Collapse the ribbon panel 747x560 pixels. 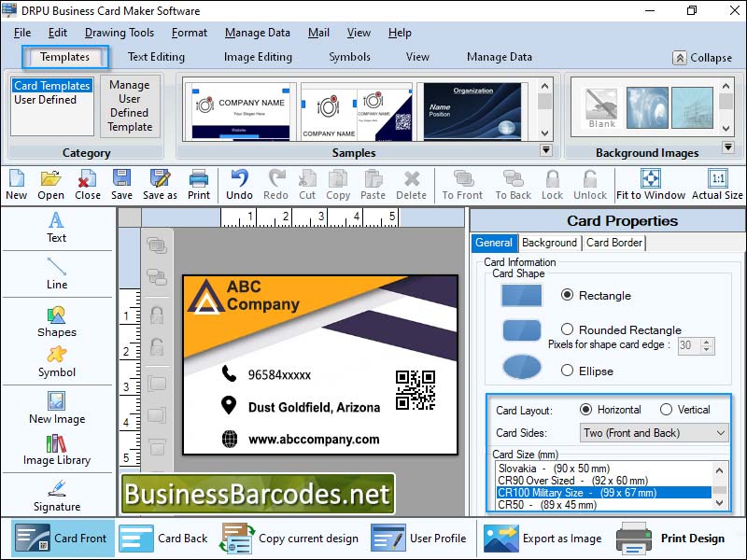pos(700,57)
